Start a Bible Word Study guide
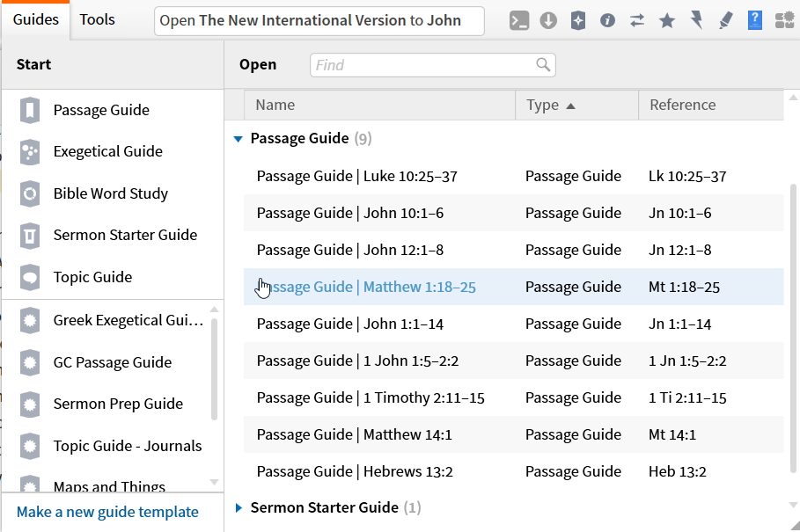The image size is (800, 532). [110, 193]
